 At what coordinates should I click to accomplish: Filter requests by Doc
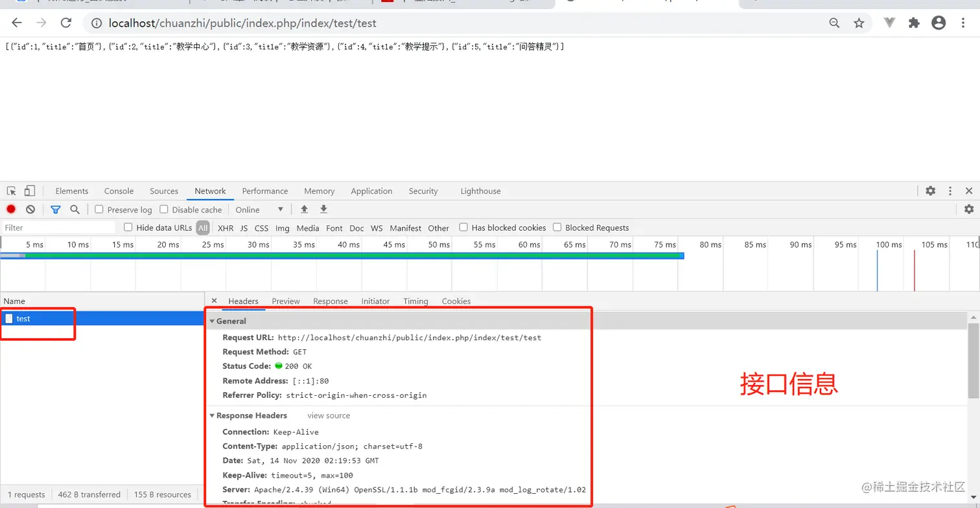(356, 228)
